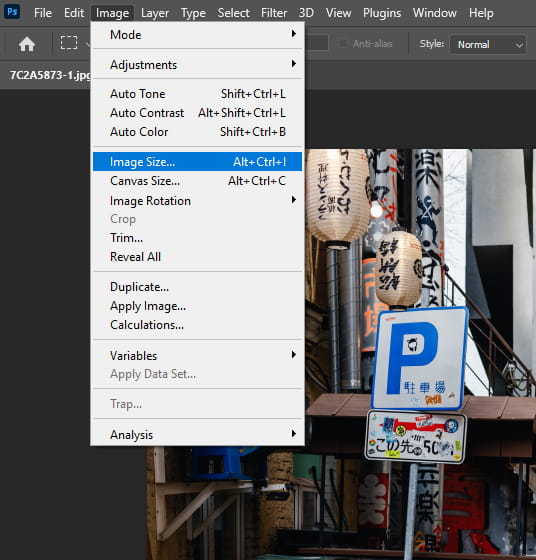Choose Canvas Size from the menu

(x=197, y=181)
